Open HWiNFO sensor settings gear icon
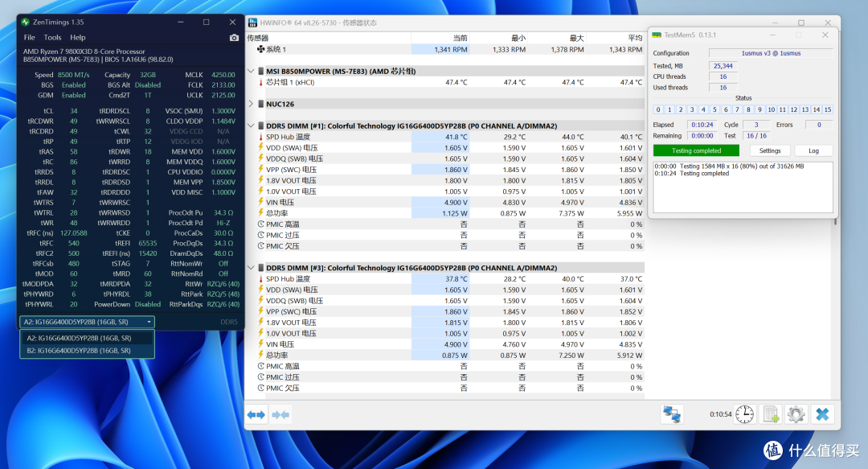Screen dimensions: 868x469 796,414
